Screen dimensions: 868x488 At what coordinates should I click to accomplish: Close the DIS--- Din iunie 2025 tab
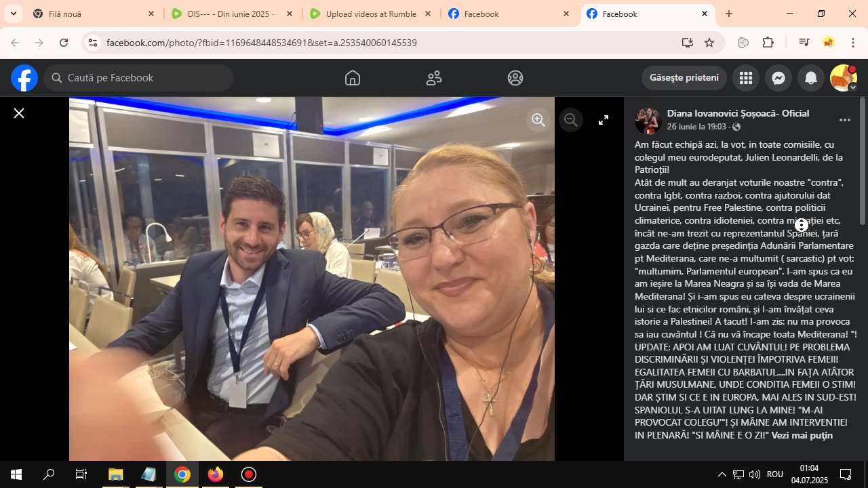[290, 14]
